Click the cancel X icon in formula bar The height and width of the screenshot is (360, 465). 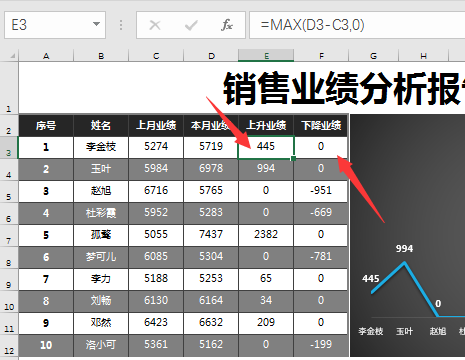pos(155,25)
